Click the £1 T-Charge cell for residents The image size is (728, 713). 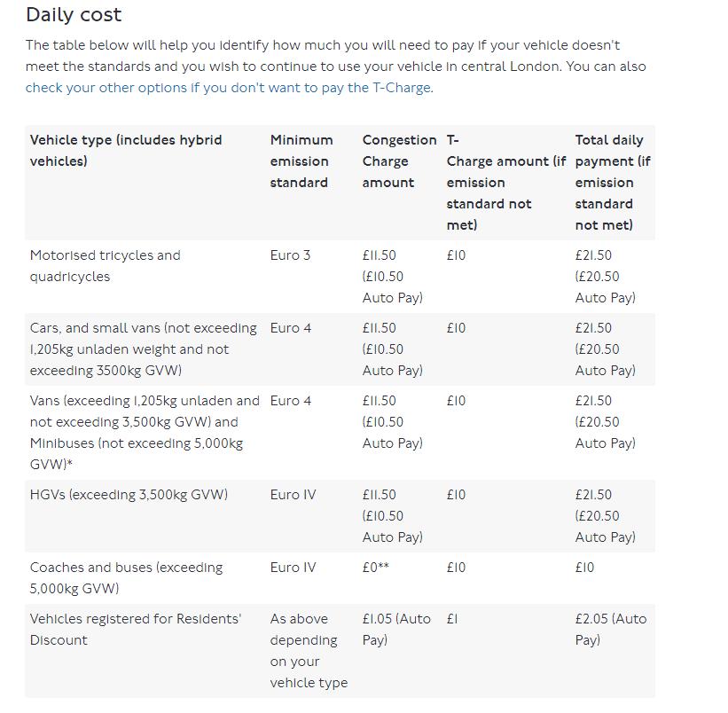pos(451,619)
